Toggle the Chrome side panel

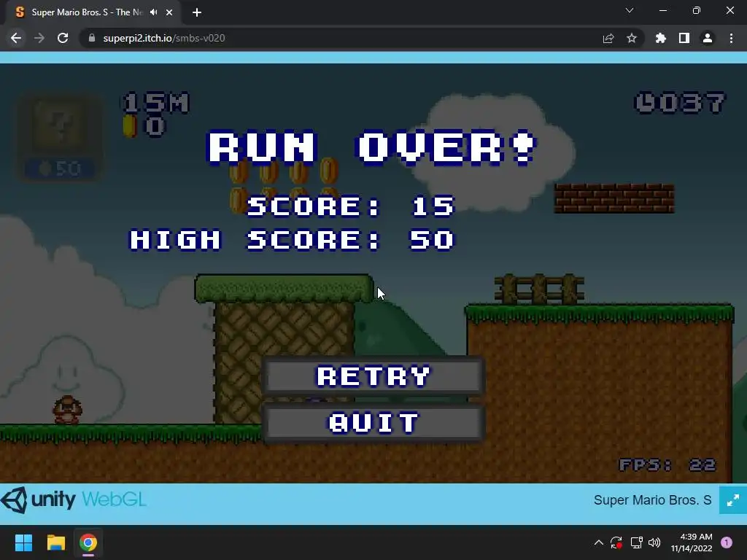(684, 38)
